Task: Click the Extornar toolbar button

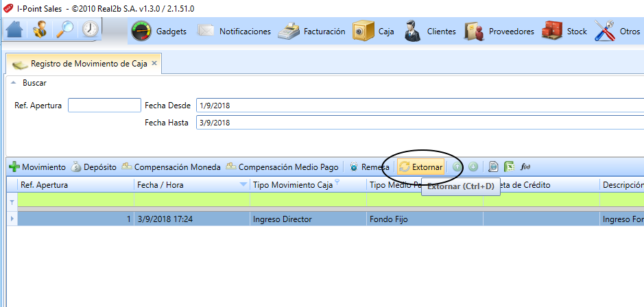Action: click(x=421, y=167)
